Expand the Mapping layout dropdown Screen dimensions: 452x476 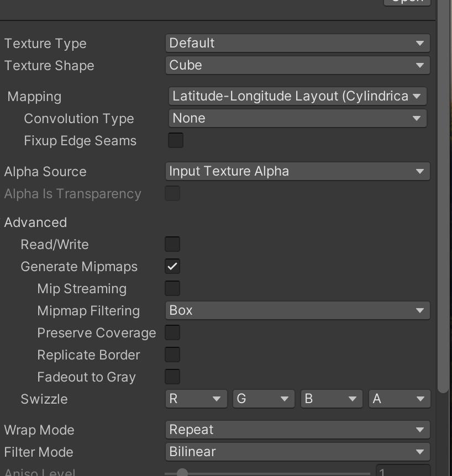pos(297,96)
